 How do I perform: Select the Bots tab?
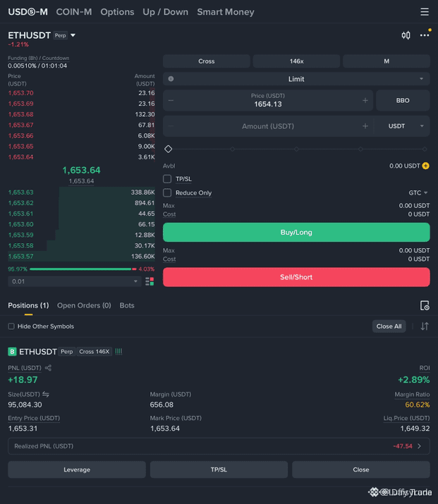(x=127, y=305)
